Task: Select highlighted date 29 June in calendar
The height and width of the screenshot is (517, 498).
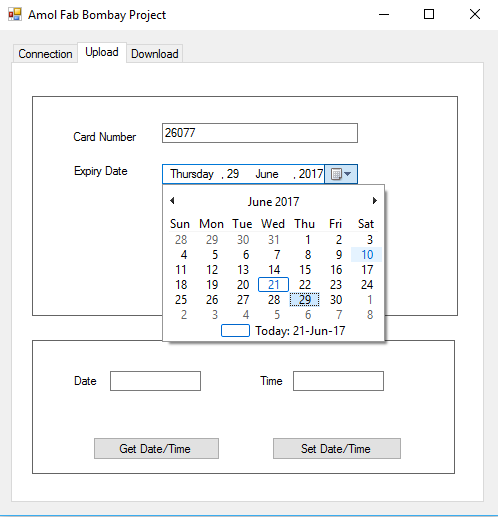Action: 304,300
